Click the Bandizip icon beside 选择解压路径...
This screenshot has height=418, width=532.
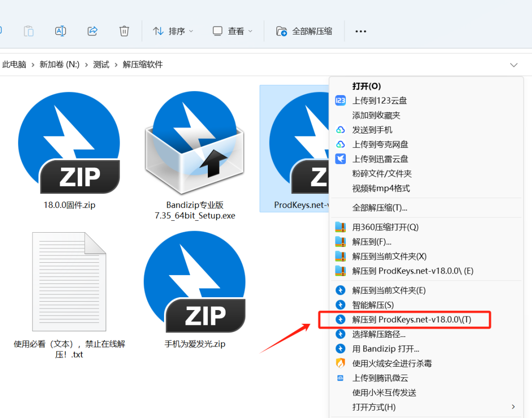(x=340, y=334)
